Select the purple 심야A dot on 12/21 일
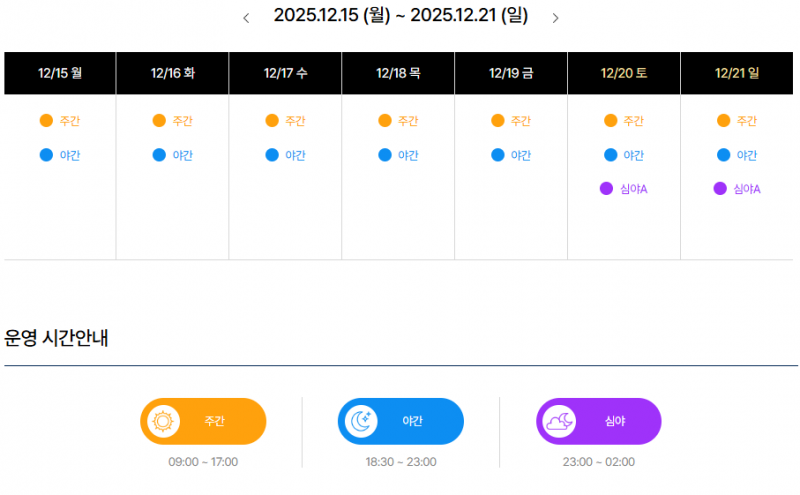 pos(720,189)
